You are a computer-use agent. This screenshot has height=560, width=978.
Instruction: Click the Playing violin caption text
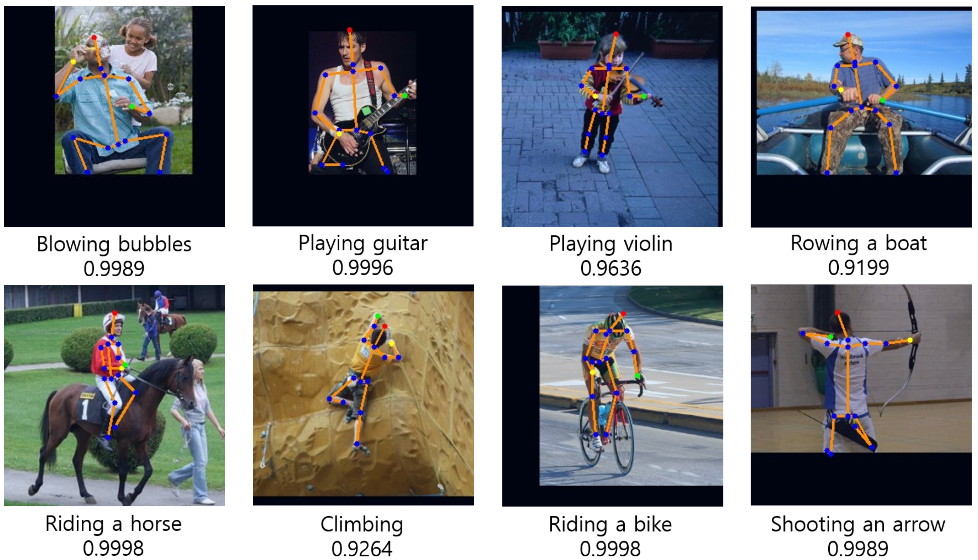611,244
